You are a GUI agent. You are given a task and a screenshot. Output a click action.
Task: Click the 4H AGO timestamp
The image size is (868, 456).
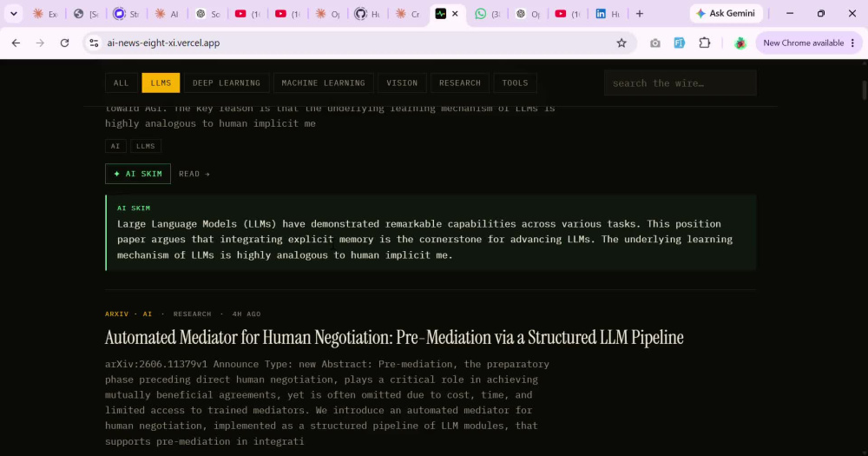(247, 314)
